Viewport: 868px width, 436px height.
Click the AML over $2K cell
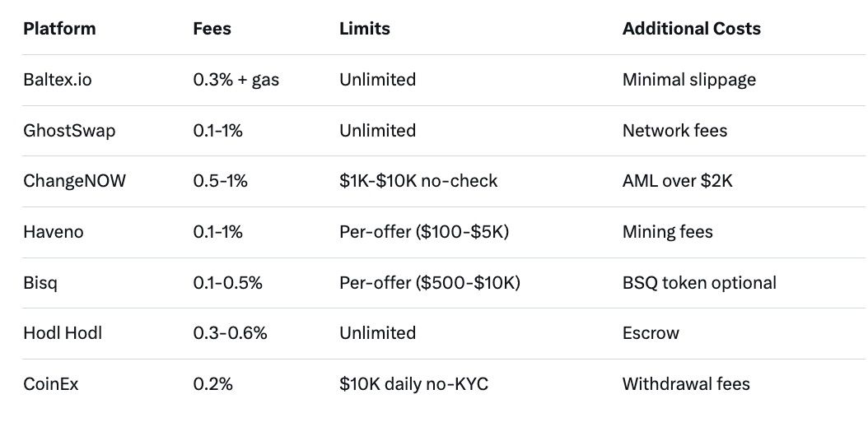[677, 181]
